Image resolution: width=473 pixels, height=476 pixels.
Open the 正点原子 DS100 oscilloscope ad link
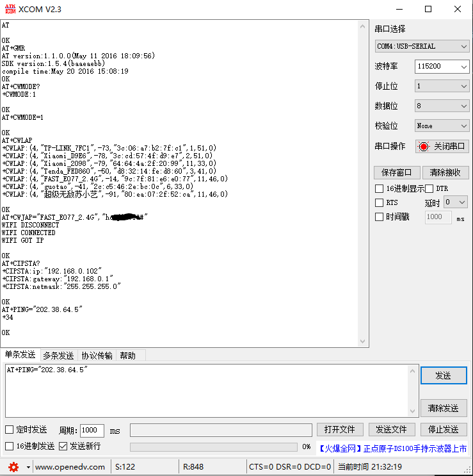pyautogui.click(x=392, y=448)
